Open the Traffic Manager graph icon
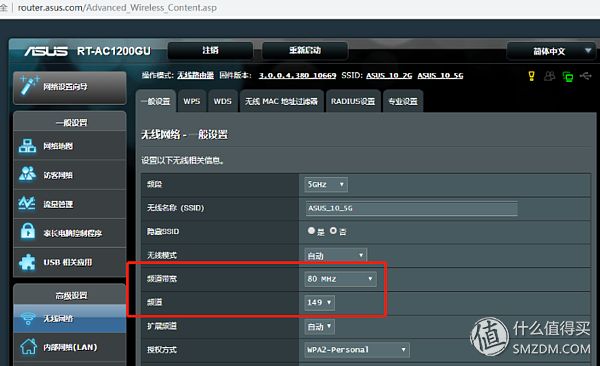 pos(27,203)
